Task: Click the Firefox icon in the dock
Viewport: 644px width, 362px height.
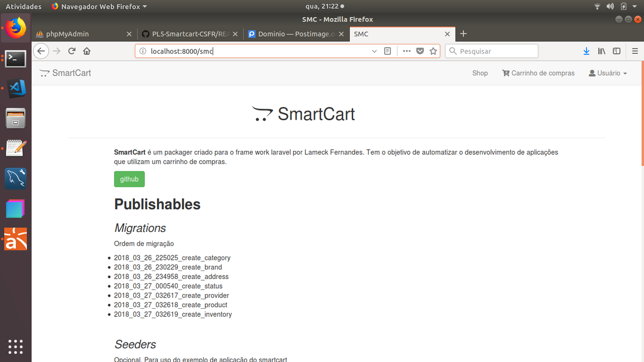Action: (16, 28)
